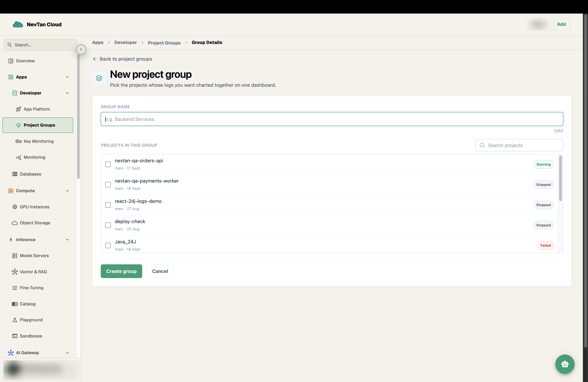Click the Create group button
588x382 pixels.
click(x=121, y=271)
